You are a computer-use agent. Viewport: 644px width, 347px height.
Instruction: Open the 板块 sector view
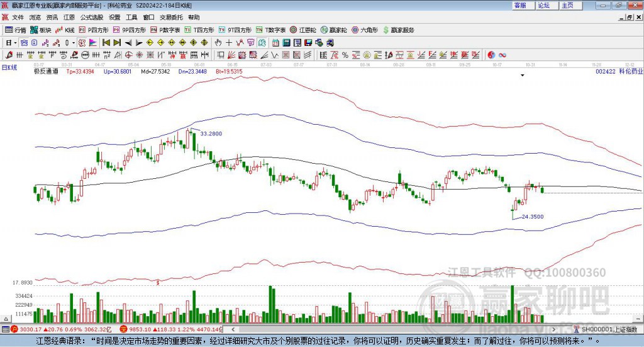[41, 30]
